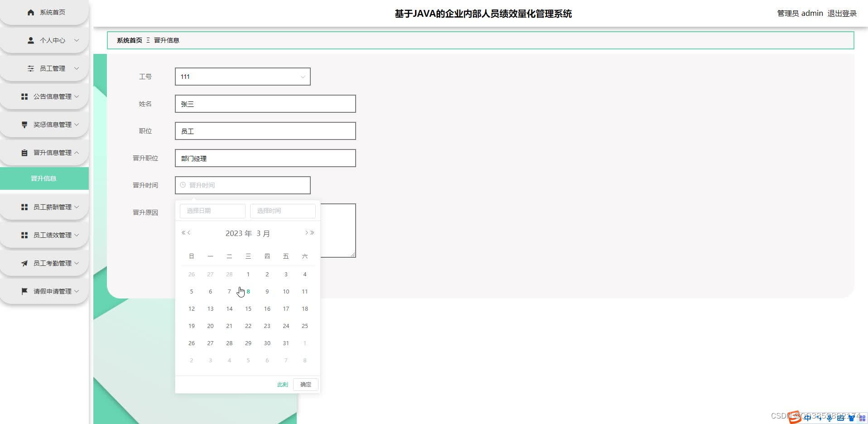
Task: Click 系统首页 in the breadcrumb
Action: pyautogui.click(x=130, y=40)
